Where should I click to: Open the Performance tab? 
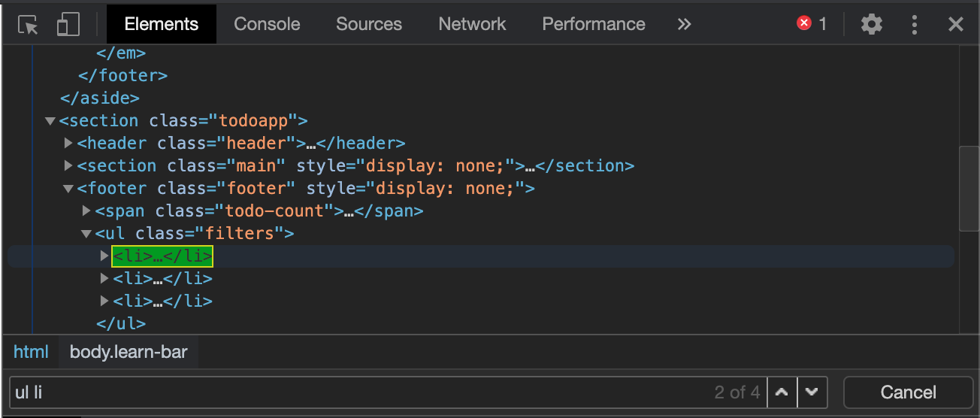tap(594, 24)
